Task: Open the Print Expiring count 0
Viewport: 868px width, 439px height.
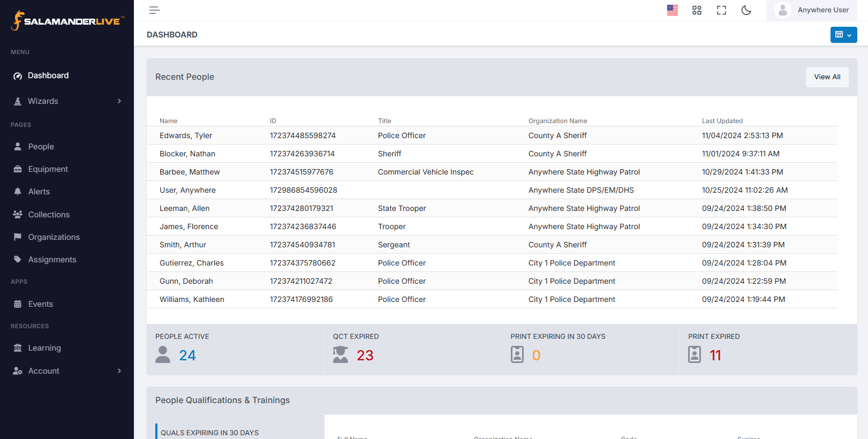Action: tap(536, 355)
